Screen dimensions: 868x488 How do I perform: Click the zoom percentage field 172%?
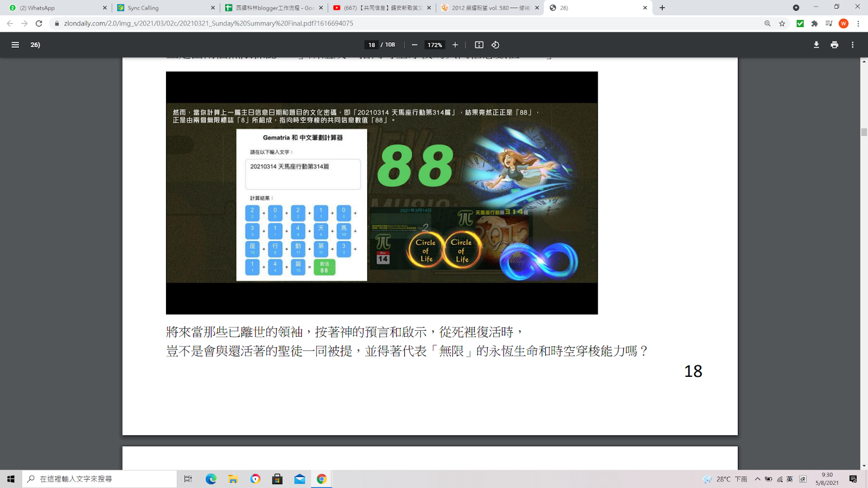pos(435,45)
